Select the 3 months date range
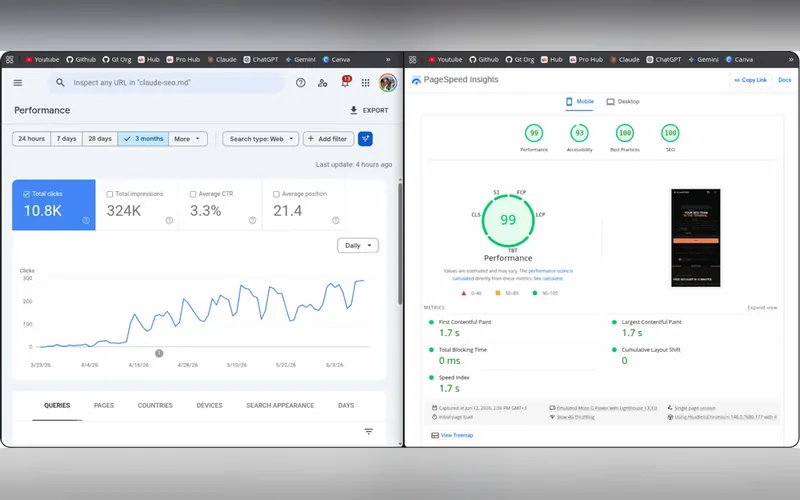Viewport: 800px width, 500px height. (x=143, y=139)
